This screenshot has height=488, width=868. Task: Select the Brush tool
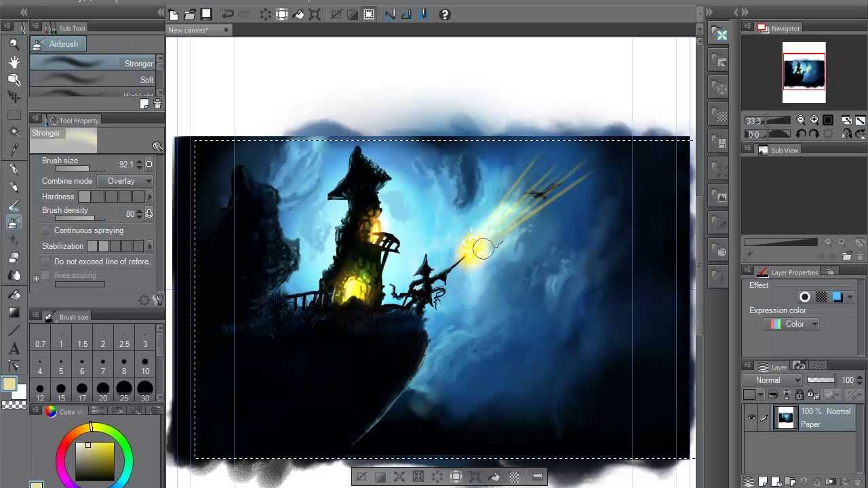[x=14, y=205]
